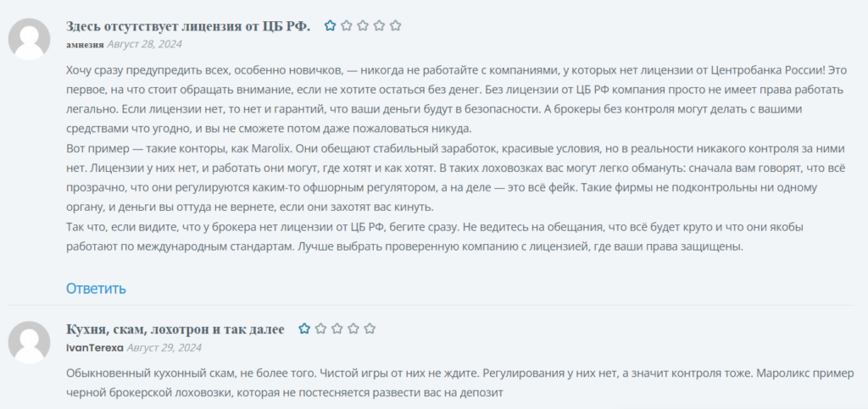The height and width of the screenshot is (409, 868).
Task: Click the second star in амнезия's review rating
Action: pos(347,25)
